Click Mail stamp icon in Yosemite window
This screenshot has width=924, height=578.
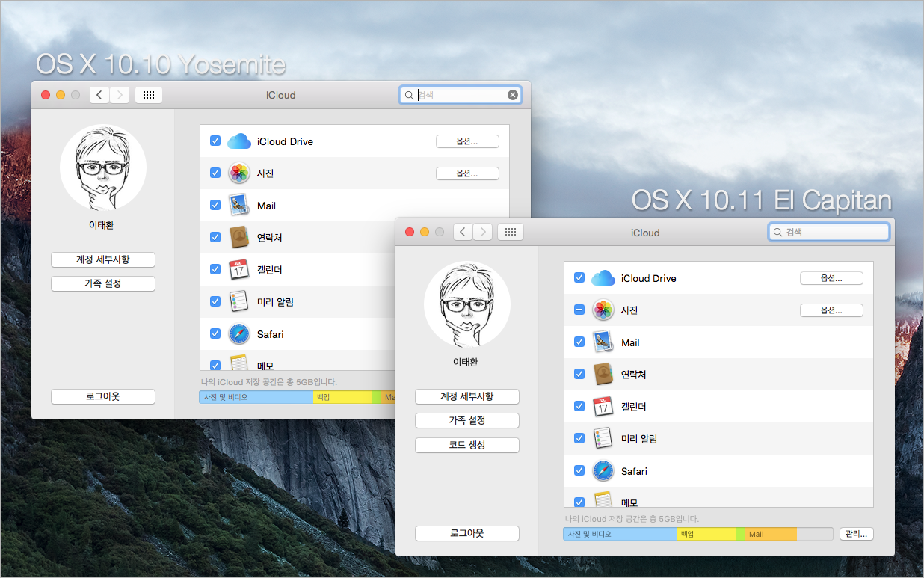point(238,206)
